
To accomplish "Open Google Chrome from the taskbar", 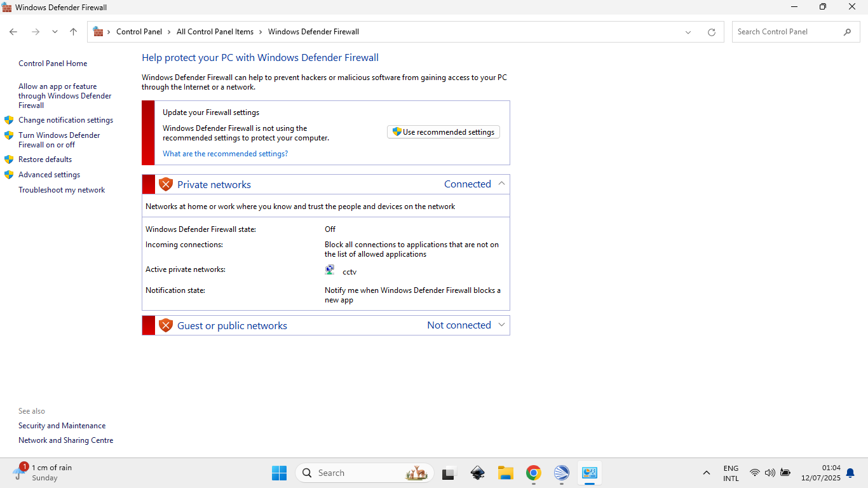I will tap(534, 473).
